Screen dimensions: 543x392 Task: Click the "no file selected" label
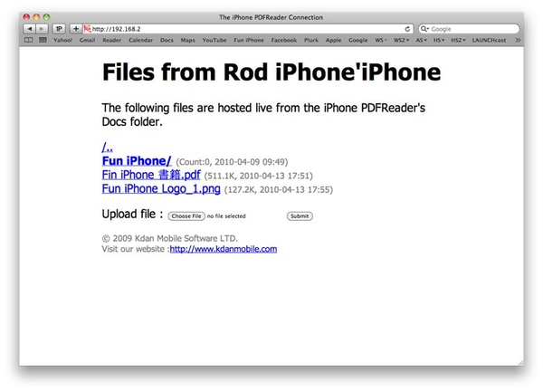click(x=226, y=216)
